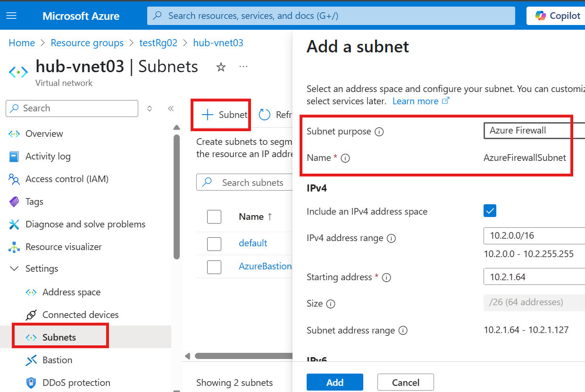585x392 pixels.
Task: Open testRg02 breadcrumb link
Action: 159,43
